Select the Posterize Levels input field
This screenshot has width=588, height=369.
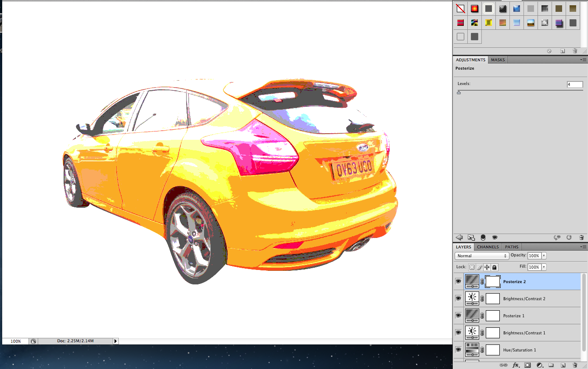[575, 84]
